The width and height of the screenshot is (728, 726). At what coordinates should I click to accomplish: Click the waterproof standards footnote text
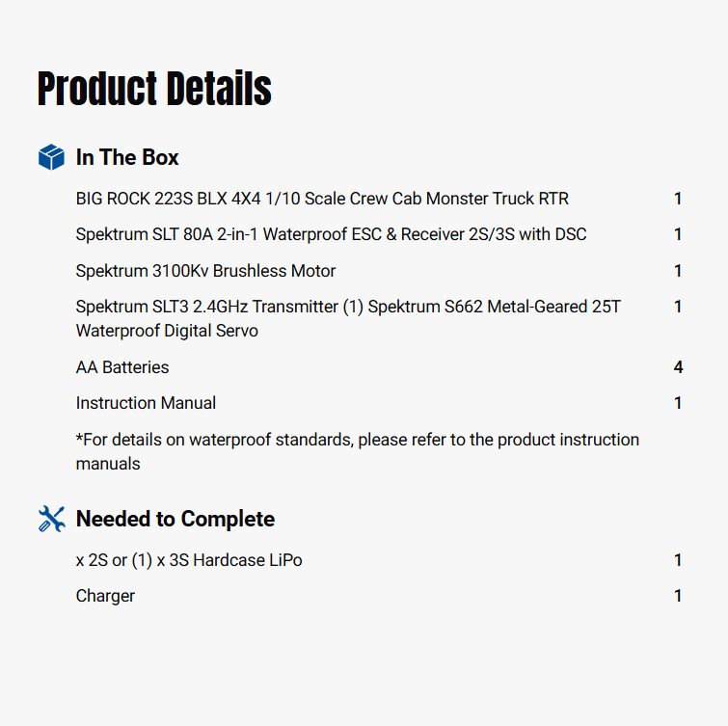(357, 451)
